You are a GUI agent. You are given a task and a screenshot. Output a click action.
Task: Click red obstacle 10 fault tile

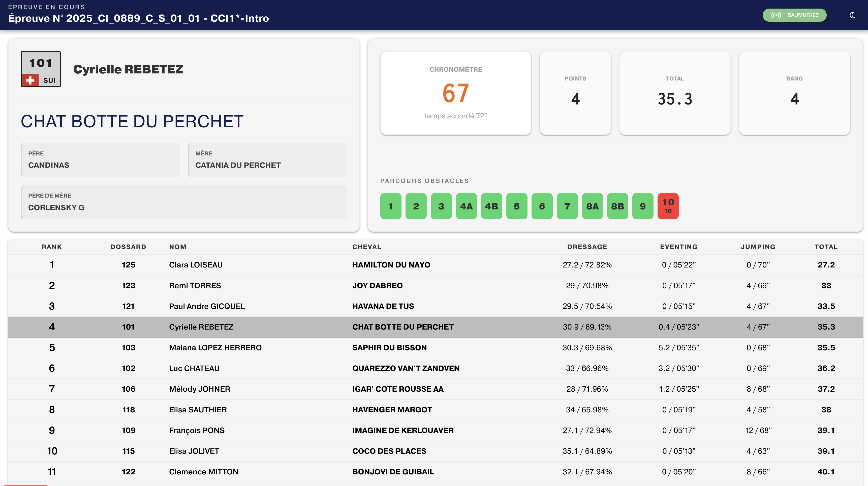coord(668,206)
